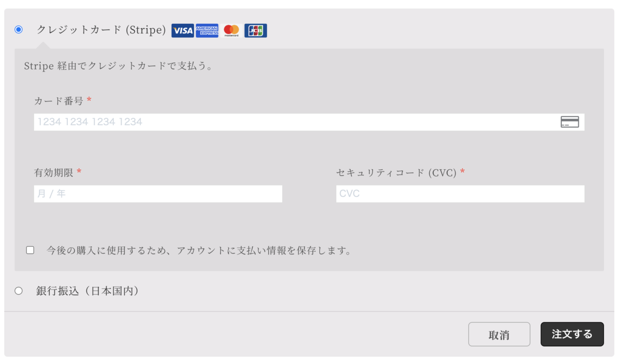Click the VISA card brand logo

(x=182, y=30)
